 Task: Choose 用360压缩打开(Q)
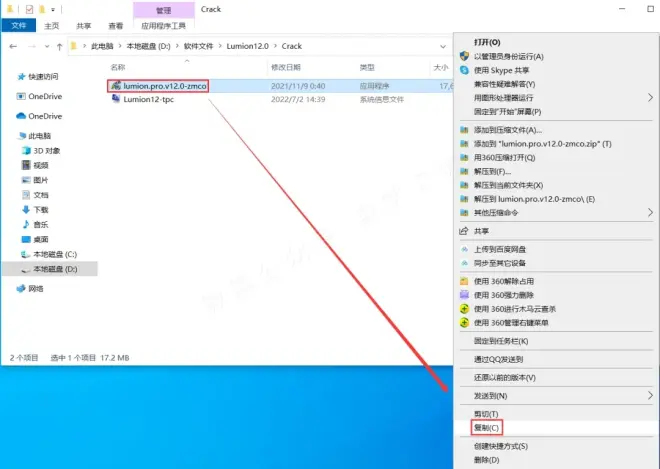[504, 158]
